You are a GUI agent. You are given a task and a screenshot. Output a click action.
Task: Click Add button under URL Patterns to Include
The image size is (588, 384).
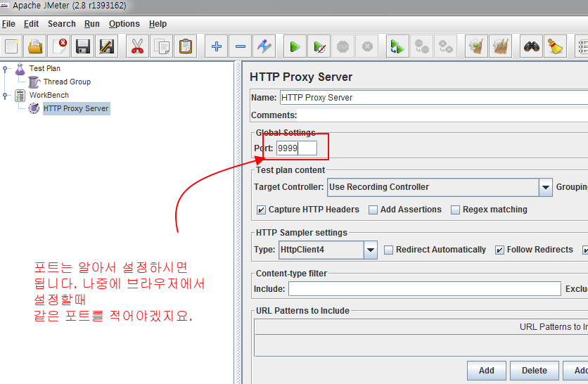point(487,371)
